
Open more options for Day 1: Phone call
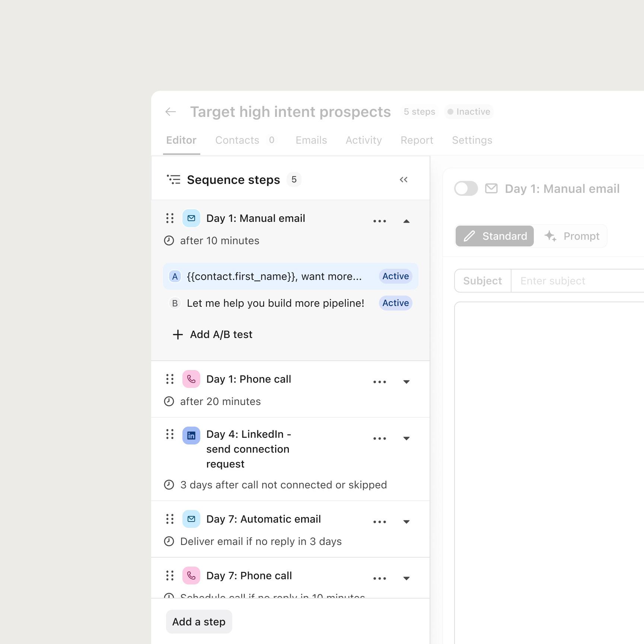click(x=379, y=382)
